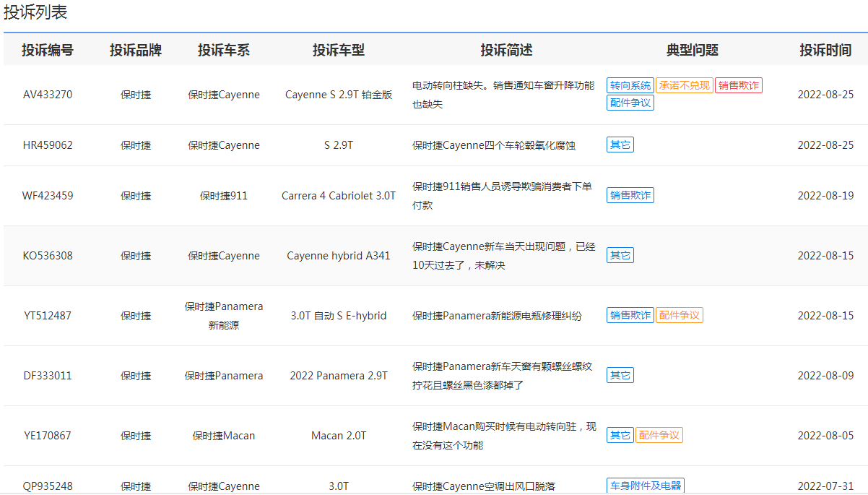The width and height of the screenshot is (868, 495).
Task: Click the 承诺不兑现 tag
Action: [x=684, y=85]
